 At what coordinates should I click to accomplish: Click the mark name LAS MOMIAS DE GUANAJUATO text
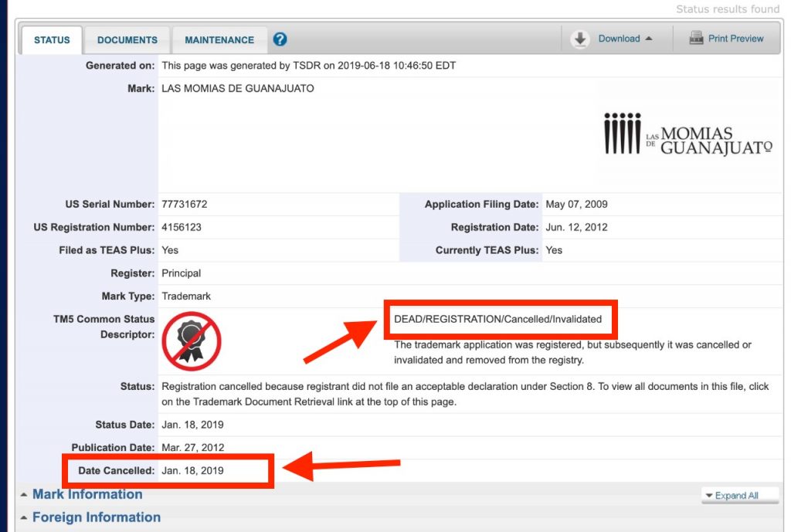pos(237,89)
